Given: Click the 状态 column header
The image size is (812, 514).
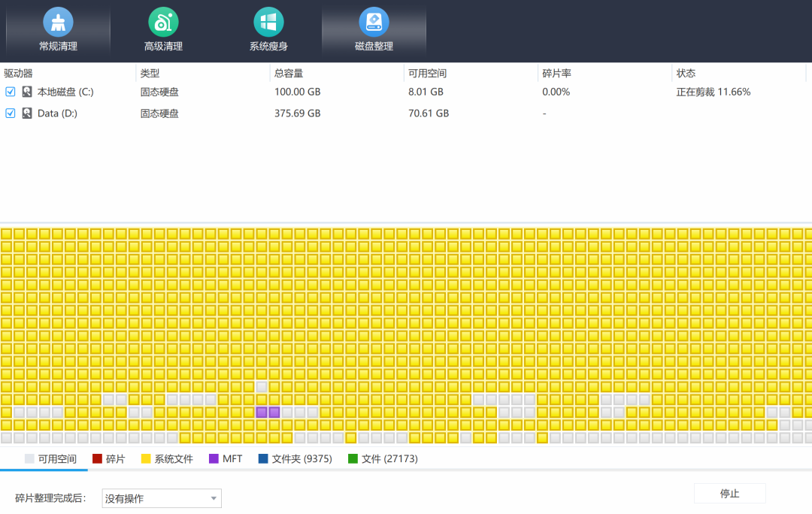Looking at the screenshot, I should coord(686,74).
